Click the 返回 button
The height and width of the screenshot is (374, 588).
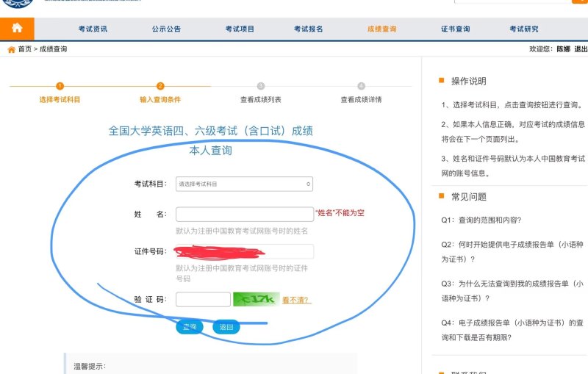[x=226, y=327]
